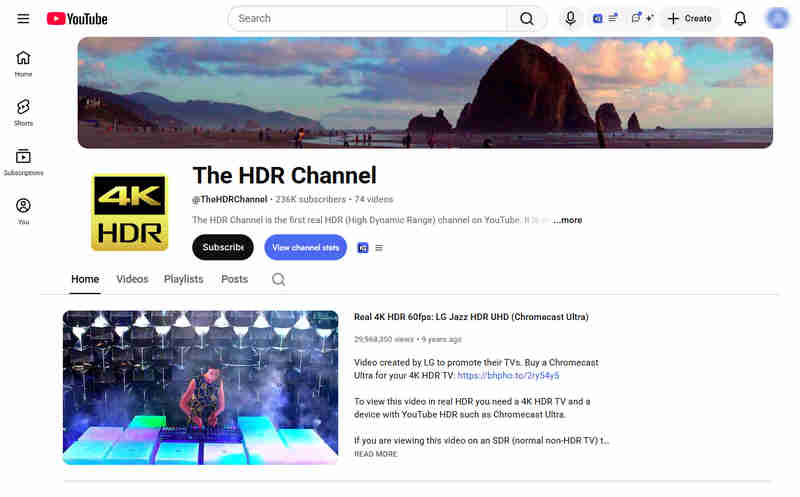800x497 pixels.
Task: Play the LG Jazz HDR video thumbnail
Action: coord(201,387)
